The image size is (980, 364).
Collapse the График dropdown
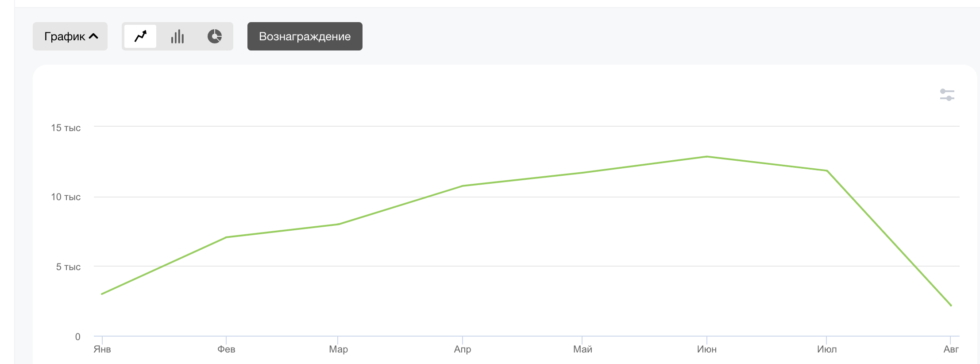pyautogui.click(x=70, y=36)
